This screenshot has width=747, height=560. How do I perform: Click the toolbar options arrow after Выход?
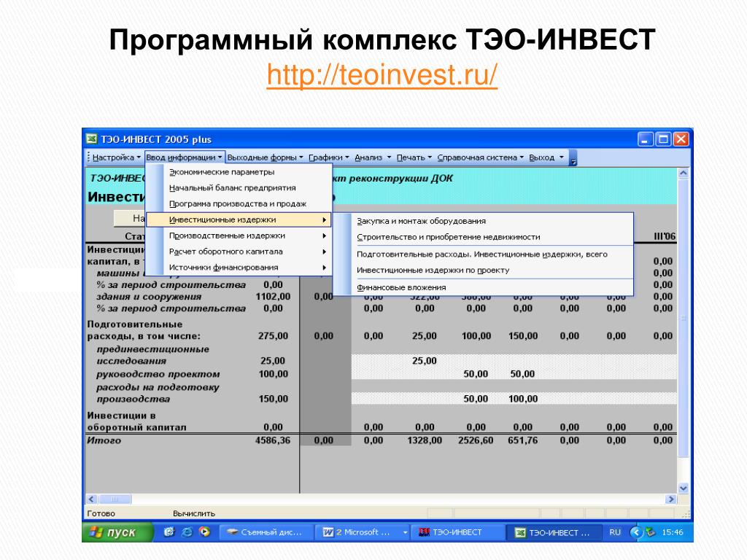coord(573,158)
